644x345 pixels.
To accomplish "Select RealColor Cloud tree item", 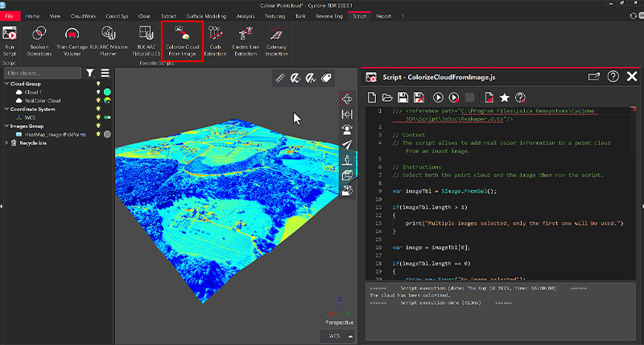I will [43, 101].
